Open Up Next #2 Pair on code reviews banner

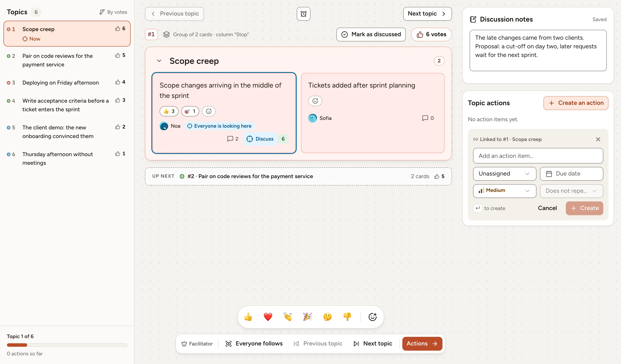[x=298, y=176]
